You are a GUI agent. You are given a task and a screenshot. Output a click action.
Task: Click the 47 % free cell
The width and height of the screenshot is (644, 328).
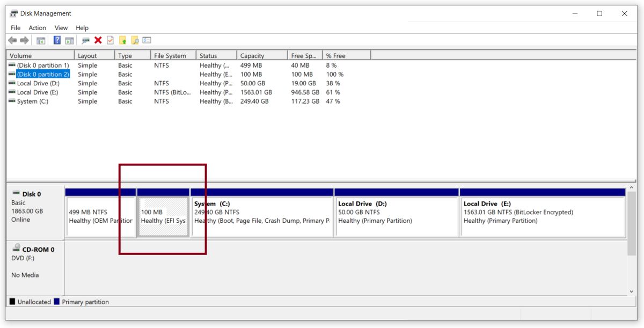point(333,101)
